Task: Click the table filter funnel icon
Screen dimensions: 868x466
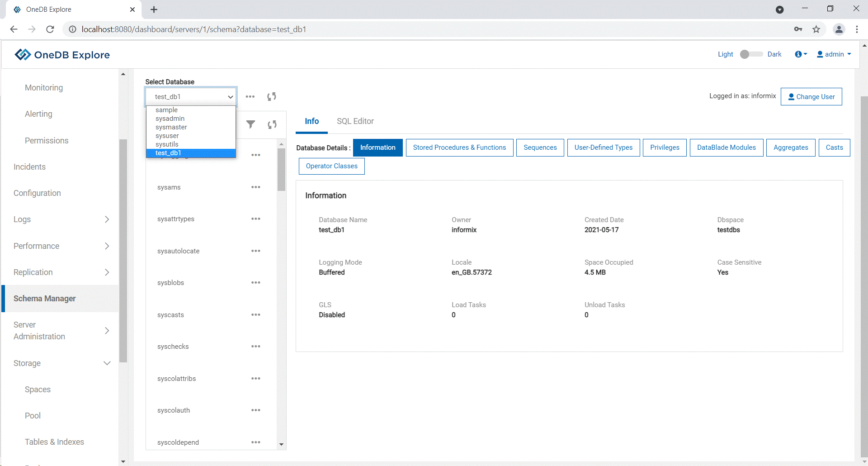Action: (x=250, y=124)
